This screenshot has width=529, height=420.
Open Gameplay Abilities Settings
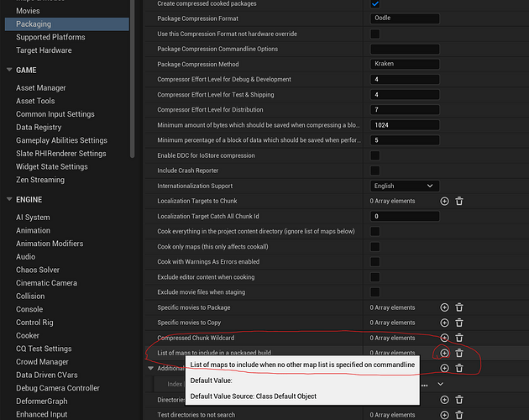pos(61,140)
